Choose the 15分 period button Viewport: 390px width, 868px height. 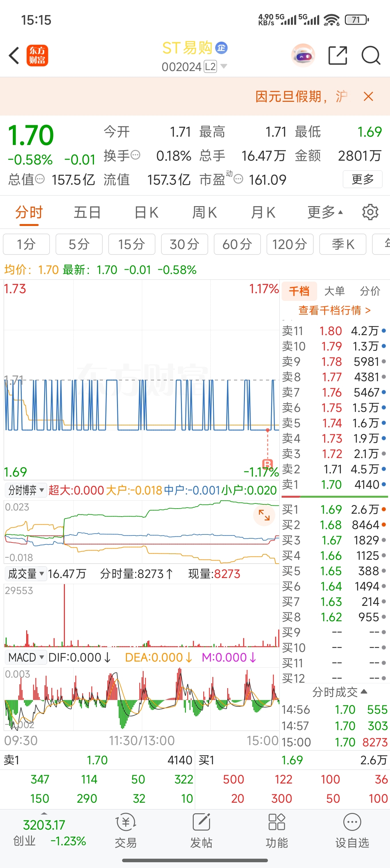coord(132,244)
